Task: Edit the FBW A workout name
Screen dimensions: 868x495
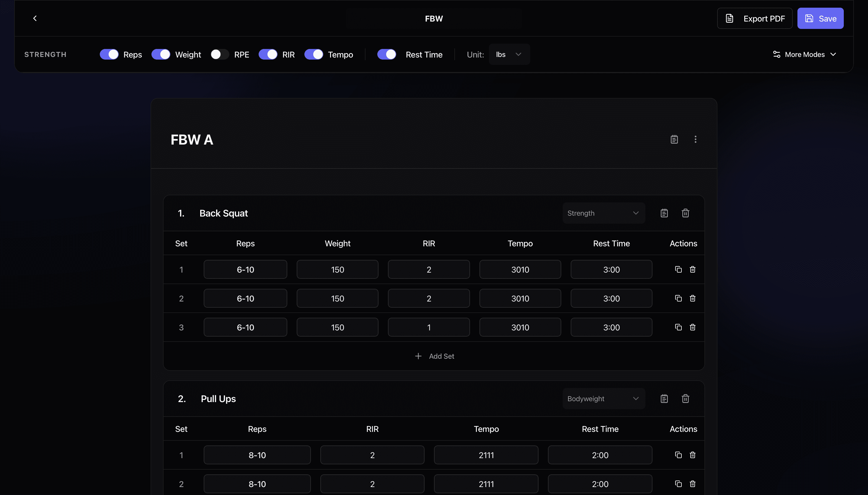Action: 192,140
